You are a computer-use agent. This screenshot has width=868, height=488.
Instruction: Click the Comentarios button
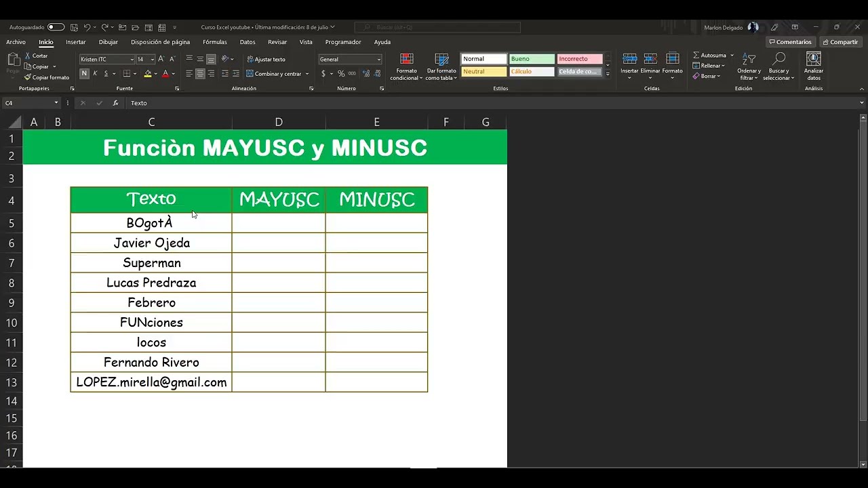[x=790, y=42]
